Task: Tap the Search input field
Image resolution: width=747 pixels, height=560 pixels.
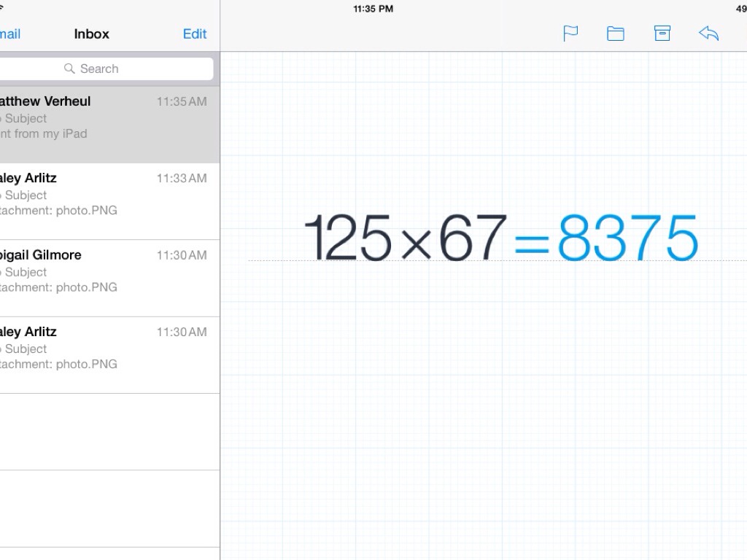Action: 109,69
